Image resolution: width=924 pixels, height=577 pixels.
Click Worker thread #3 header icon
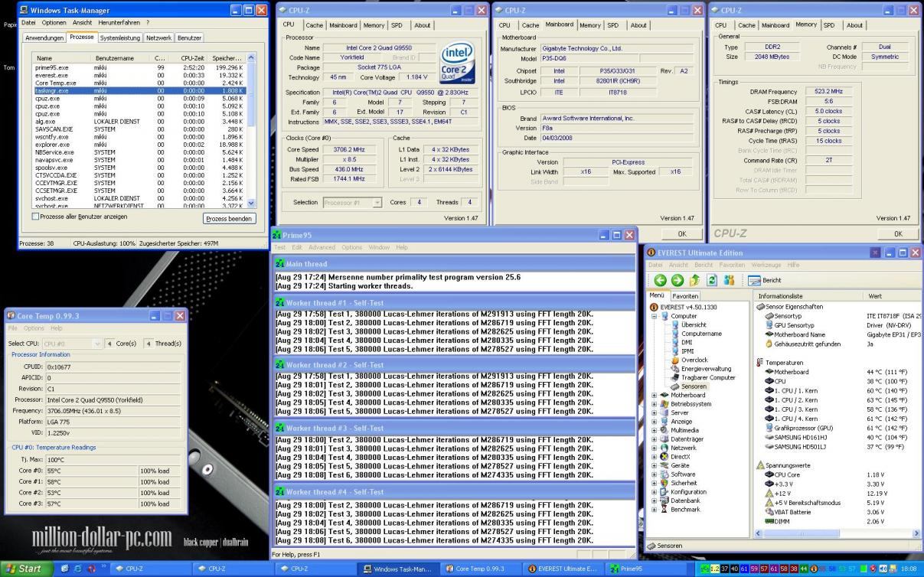pos(280,429)
